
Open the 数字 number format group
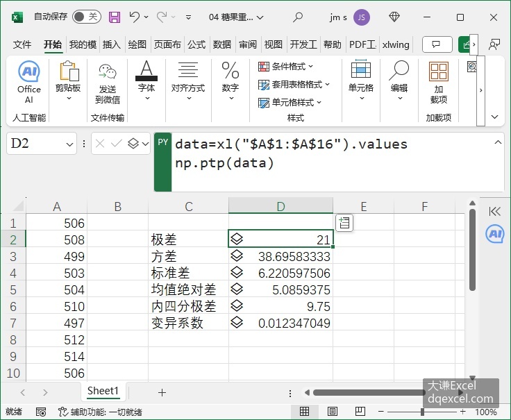coord(231,81)
